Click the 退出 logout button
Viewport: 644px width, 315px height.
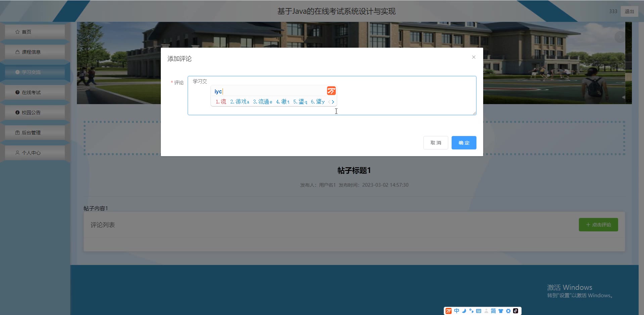coord(629,11)
